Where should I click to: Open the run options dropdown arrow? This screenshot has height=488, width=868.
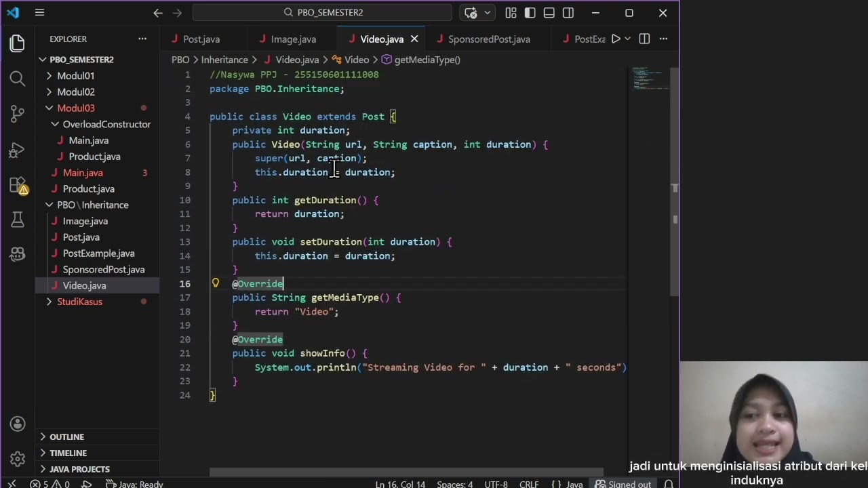(x=627, y=39)
